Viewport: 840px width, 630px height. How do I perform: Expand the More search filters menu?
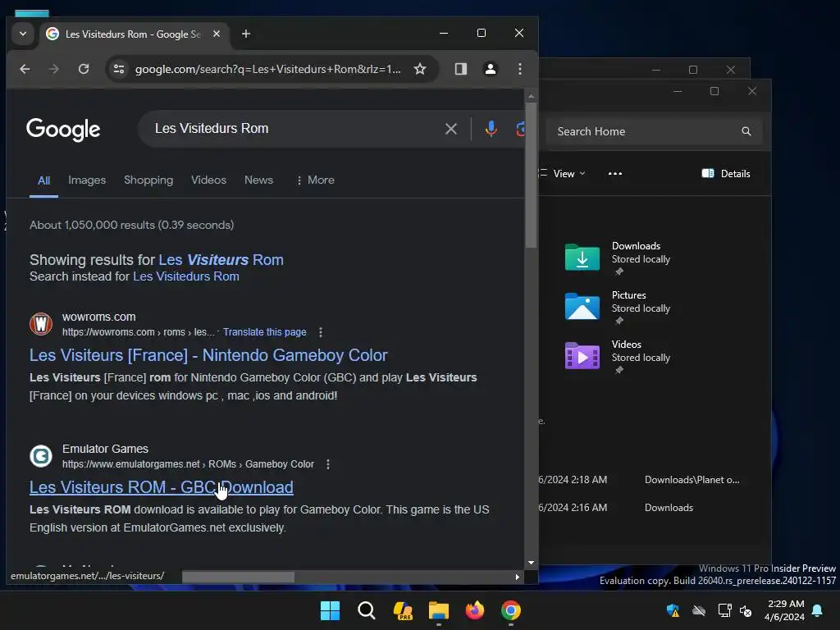point(315,180)
